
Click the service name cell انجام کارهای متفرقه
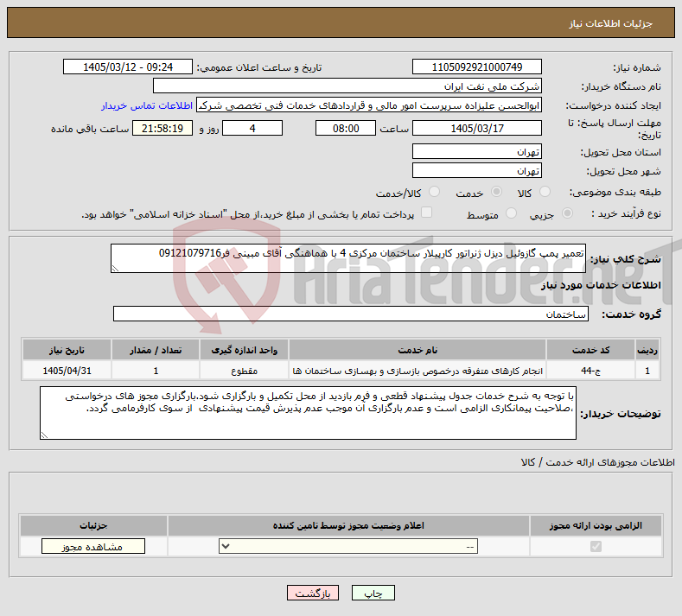[x=417, y=371]
